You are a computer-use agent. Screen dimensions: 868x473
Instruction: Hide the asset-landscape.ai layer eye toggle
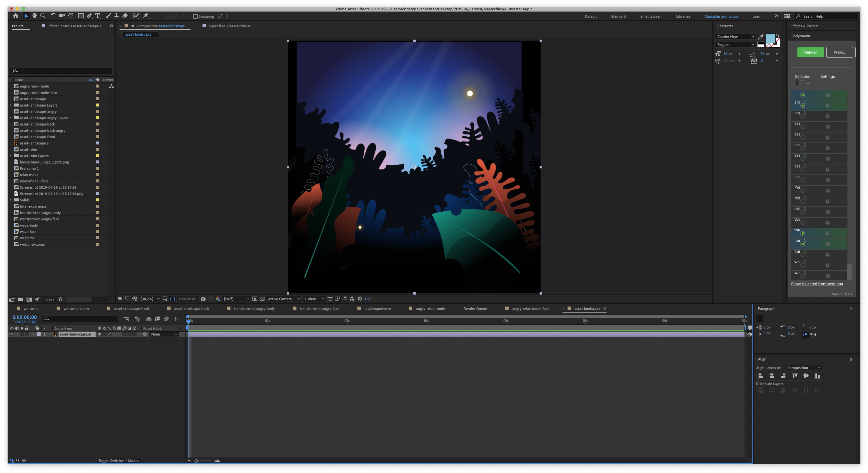pyautogui.click(x=12, y=334)
